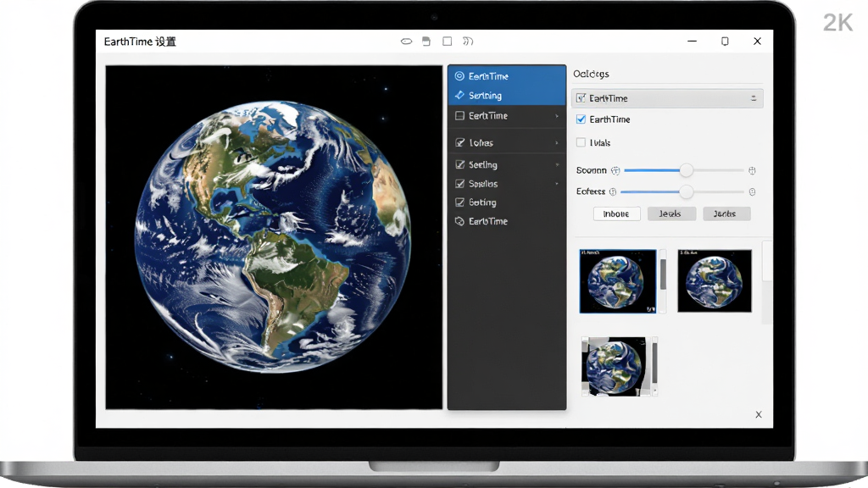The width and height of the screenshot is (868, 488).
Task: Toggle the Spalios checkbox in sidebar
Action: 459,184
